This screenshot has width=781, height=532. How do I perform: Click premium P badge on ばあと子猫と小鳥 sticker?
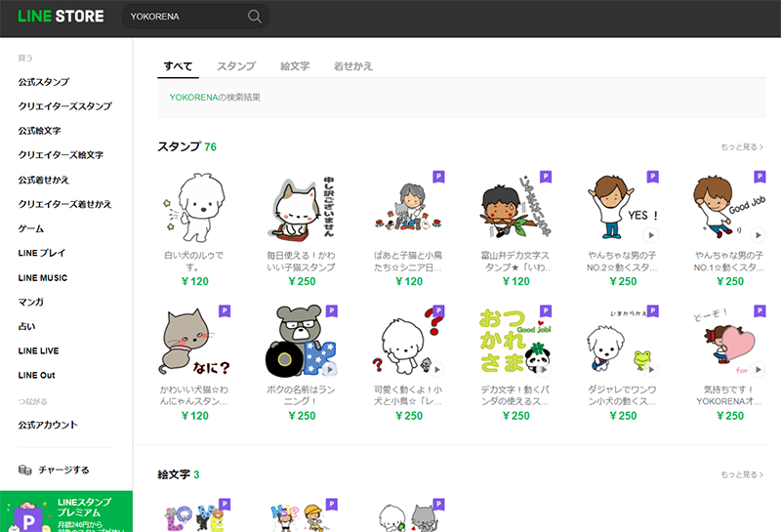coord(438,177)
